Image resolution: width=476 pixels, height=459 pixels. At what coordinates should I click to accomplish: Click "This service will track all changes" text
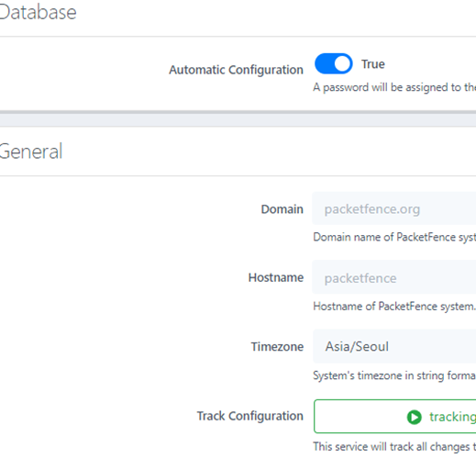394,447
